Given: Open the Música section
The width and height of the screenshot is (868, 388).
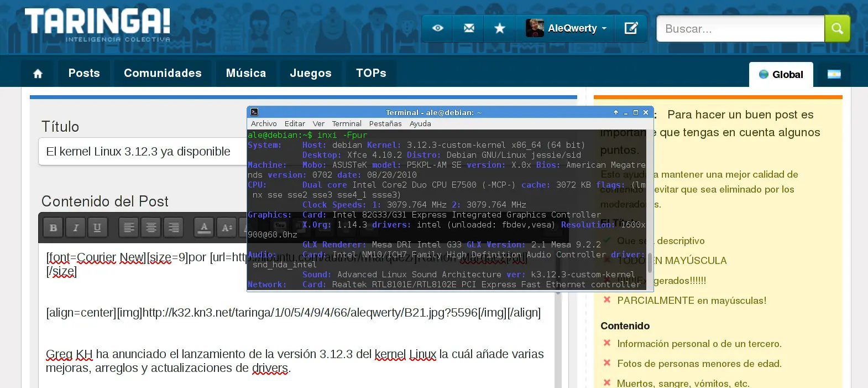Looking at the screenshot, I should pyautogui.click(x=246, y=73).
